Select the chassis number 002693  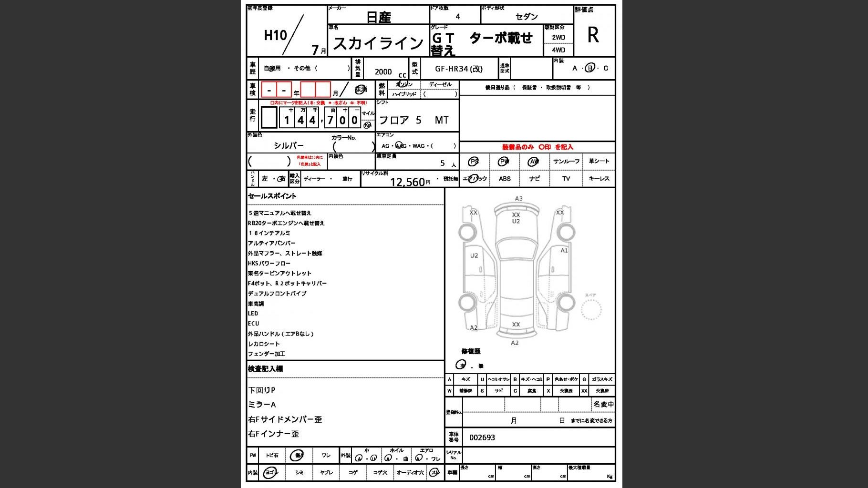[482, 437]
